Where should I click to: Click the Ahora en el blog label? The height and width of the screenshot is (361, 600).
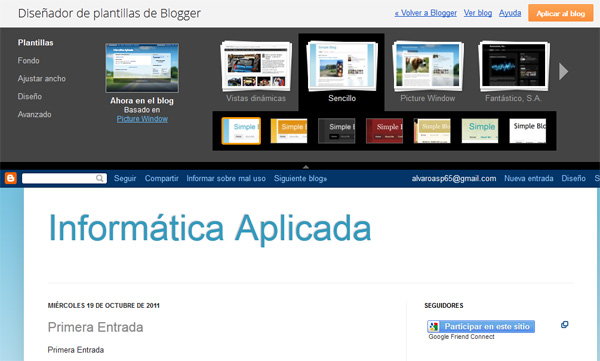click(x=142, y=101)
